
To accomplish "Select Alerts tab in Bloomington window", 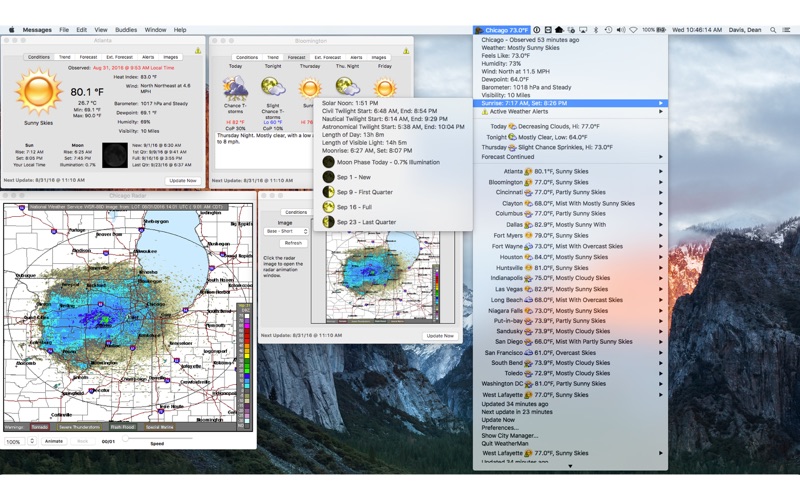I will click(x=356, y=57).
